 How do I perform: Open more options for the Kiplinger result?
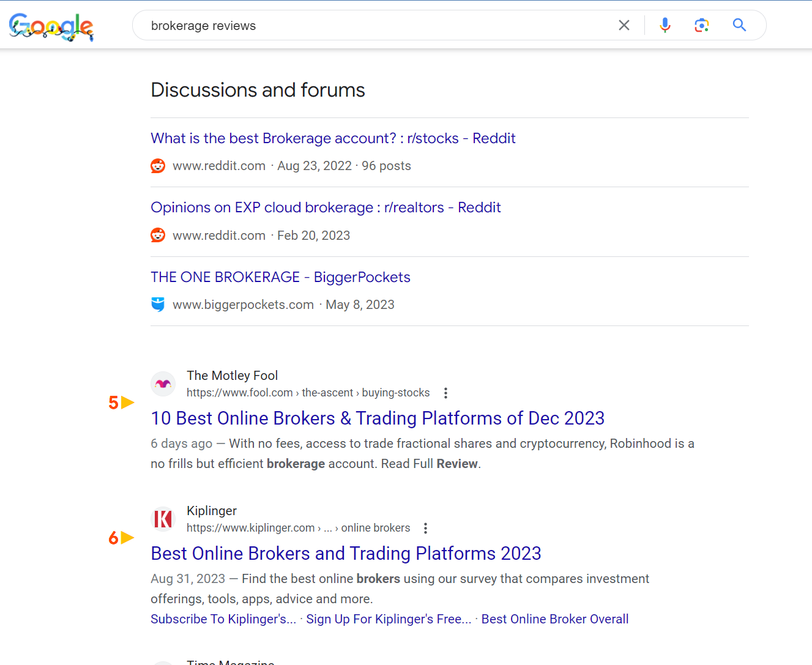pos(425,528)
